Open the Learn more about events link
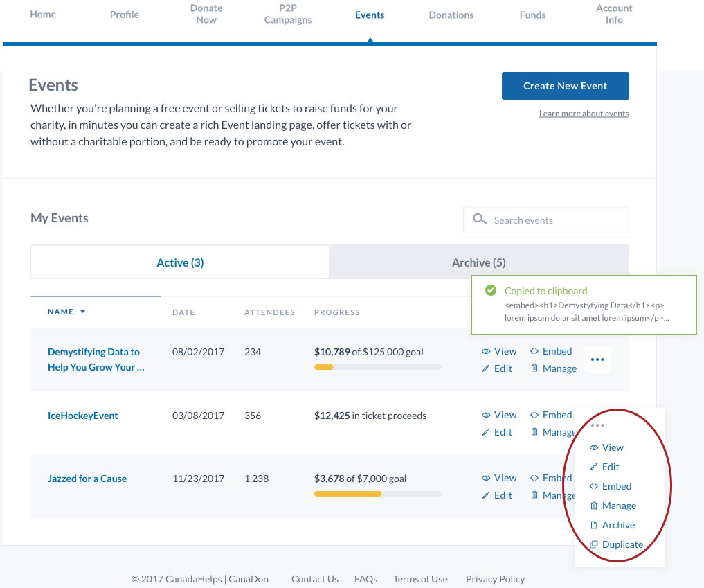Viewport: 704px width, 588px height. tap(584, 114)
